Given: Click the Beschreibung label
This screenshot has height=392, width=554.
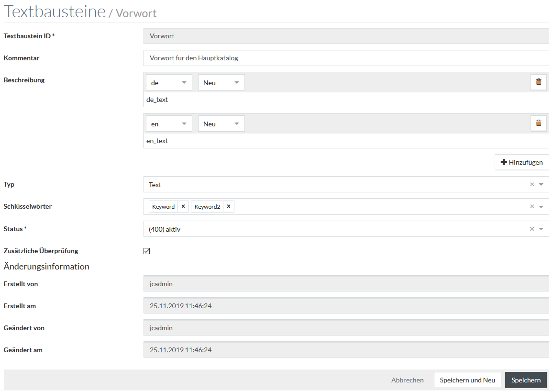Looking at the screenshot, I should click(x=24, y=80).
